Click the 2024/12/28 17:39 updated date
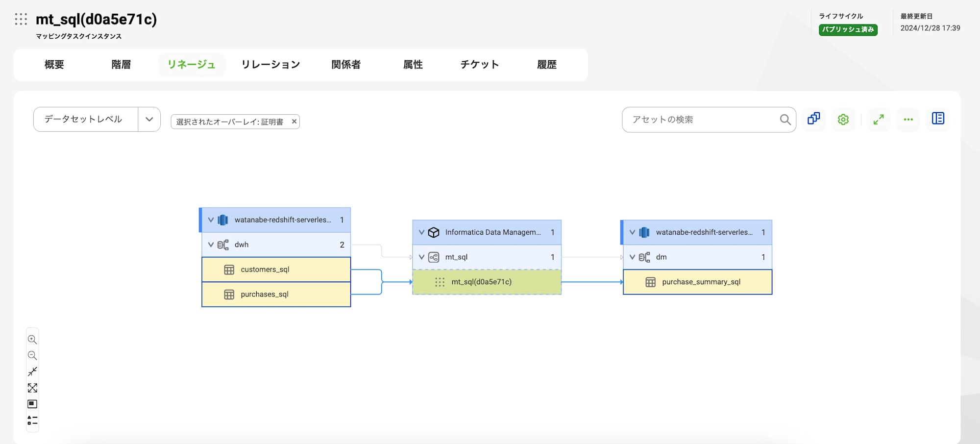This screenshot has width=980, height=444. pyautogui.click(x=930, y=28)
